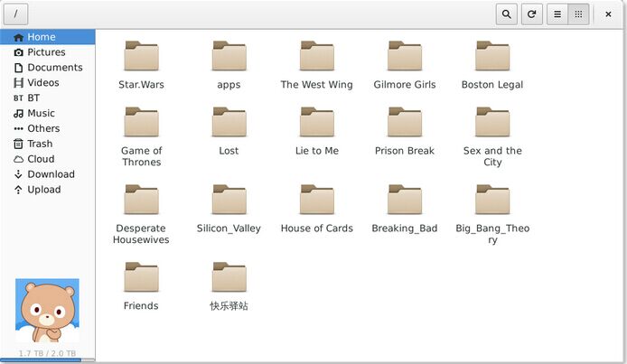Image resolution: width=627 pixels, height=364 pixels.
Task: Select the 快乐驿站 folder icon
Action: tap(229, 277)
